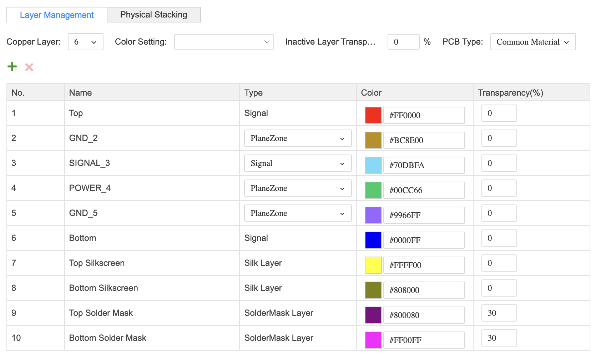Select the Layer Management tab
This screenshot has width=596, height=364.
[57, 15]
